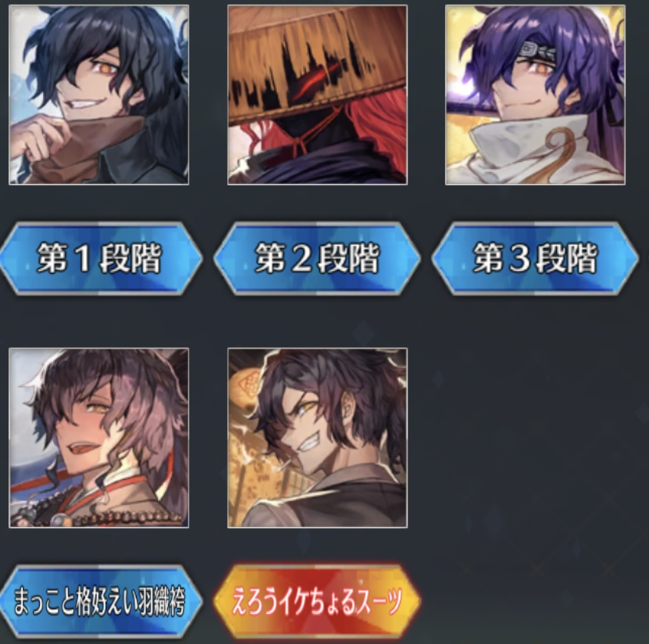Switch to the 第2段階 appearance

[x=318, y=259]
